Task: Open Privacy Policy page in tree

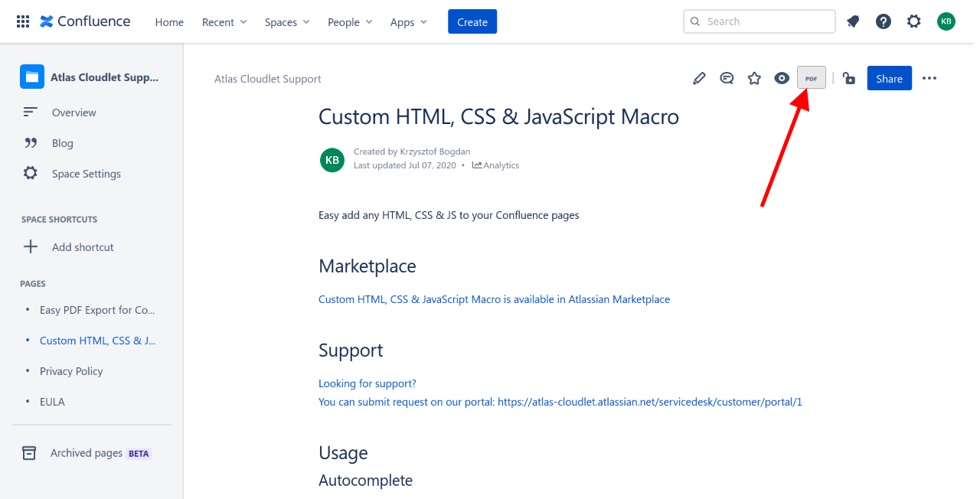Action: click(x=71, y=371)
